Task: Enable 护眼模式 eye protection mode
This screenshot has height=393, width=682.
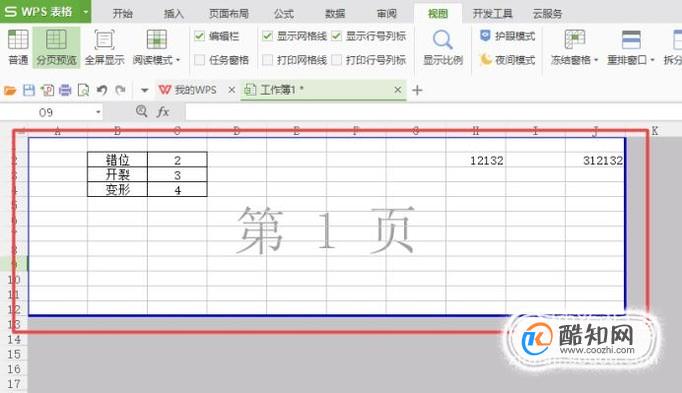Action: (507, 36)
